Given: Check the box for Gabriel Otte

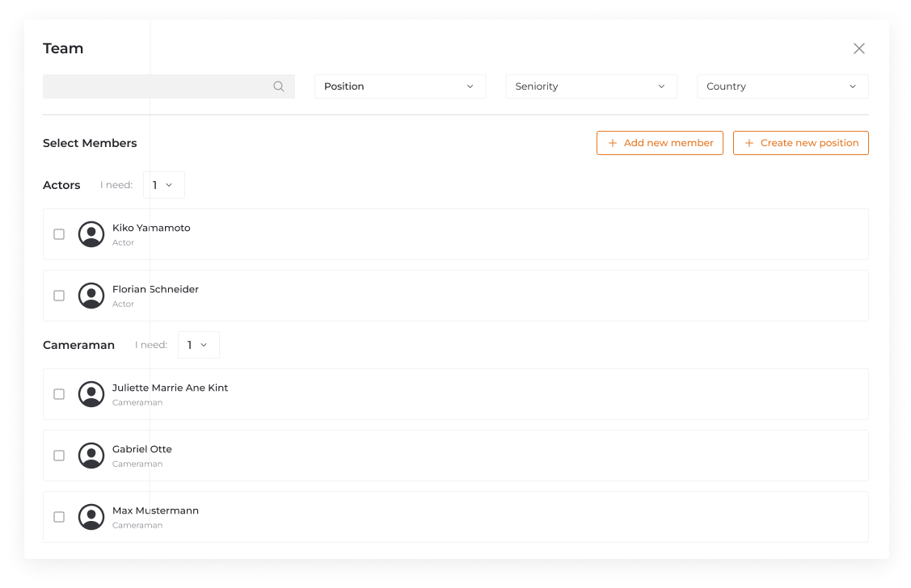Looking at the screenshot, I should (59, 456).
